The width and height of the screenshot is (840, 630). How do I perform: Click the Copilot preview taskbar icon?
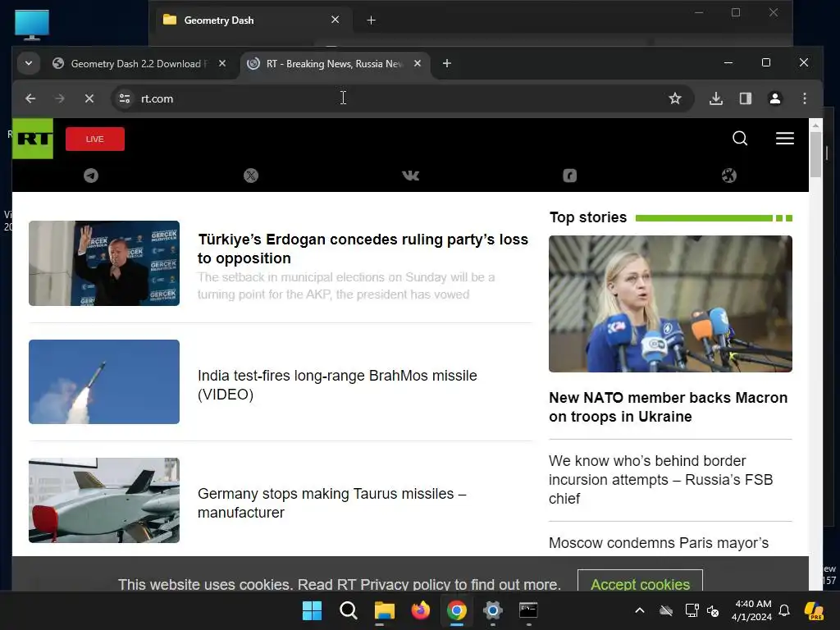(814, 610)
